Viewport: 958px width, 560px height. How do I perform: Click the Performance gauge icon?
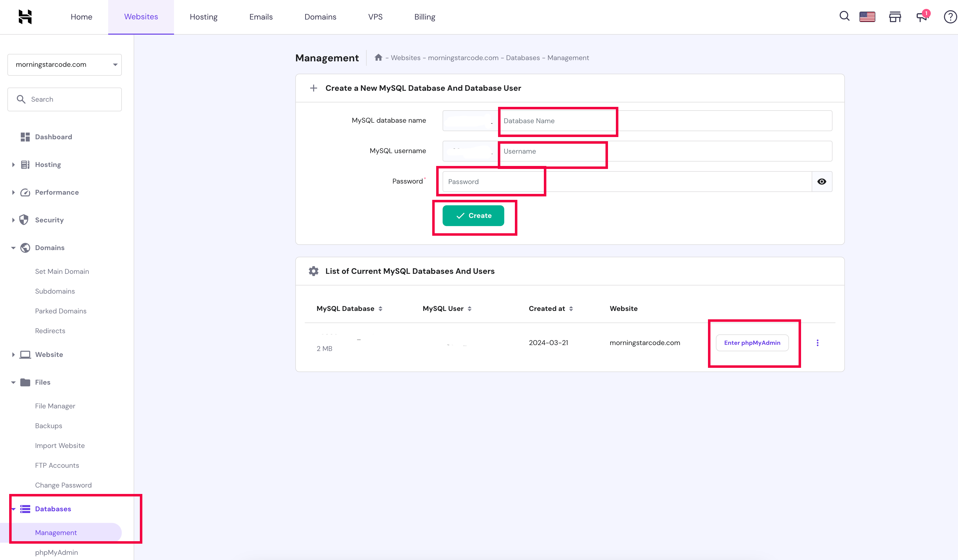coord(25,192)
